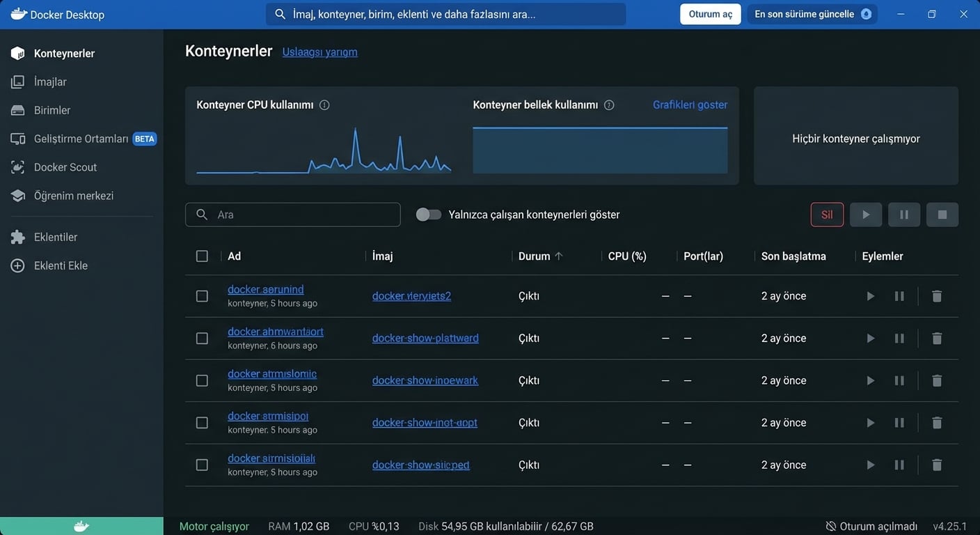Open Grafikleri göster link
This screenshot has height=535, width=980.
tap(690, 104)
